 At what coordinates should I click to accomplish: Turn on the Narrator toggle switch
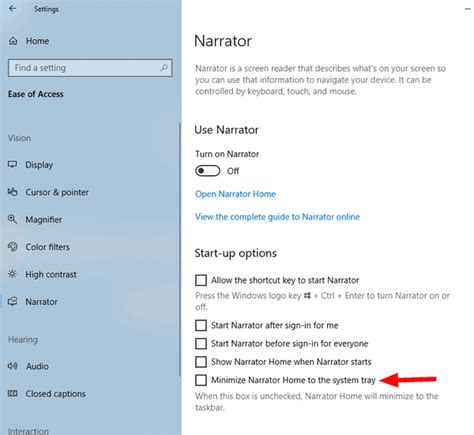[x=207, y=171]
